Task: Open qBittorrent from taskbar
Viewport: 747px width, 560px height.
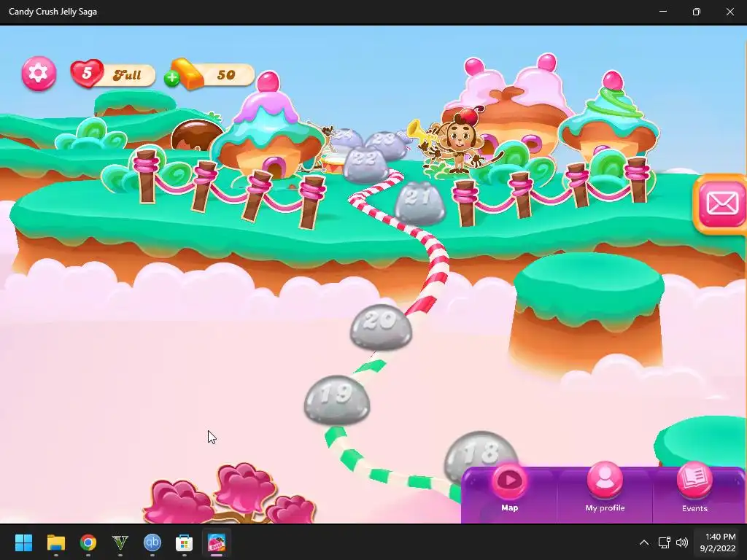Action: [152, 542]
